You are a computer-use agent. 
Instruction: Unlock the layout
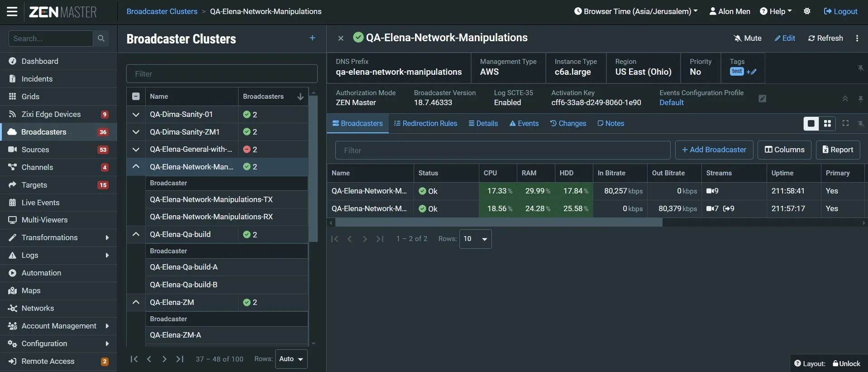click(x=846, y=363)
